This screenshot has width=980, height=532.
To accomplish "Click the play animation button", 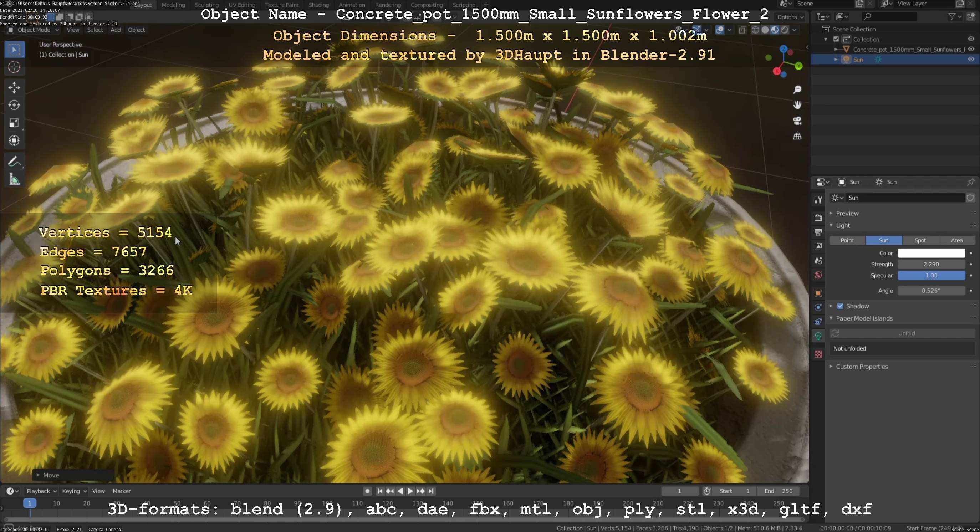I will [x=410, y=491].
